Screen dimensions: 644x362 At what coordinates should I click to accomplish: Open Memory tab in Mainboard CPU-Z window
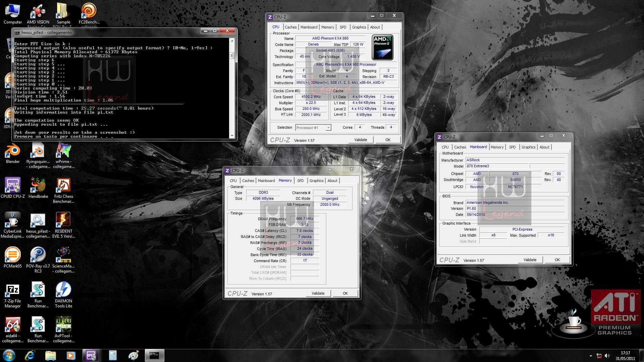[x=497, y=147]
